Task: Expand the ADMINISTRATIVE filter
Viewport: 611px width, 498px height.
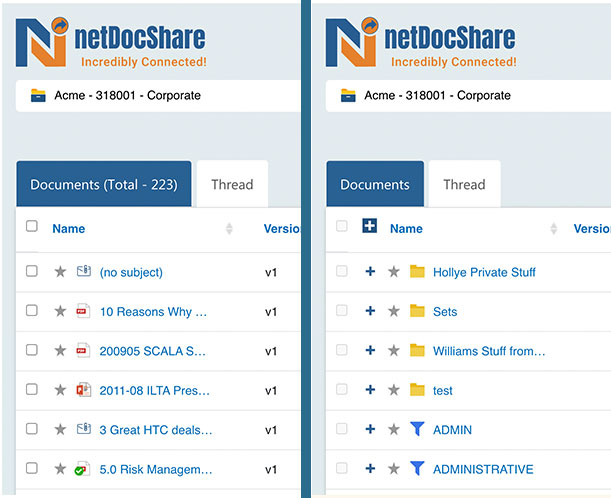Action: [x=370, y=468]
